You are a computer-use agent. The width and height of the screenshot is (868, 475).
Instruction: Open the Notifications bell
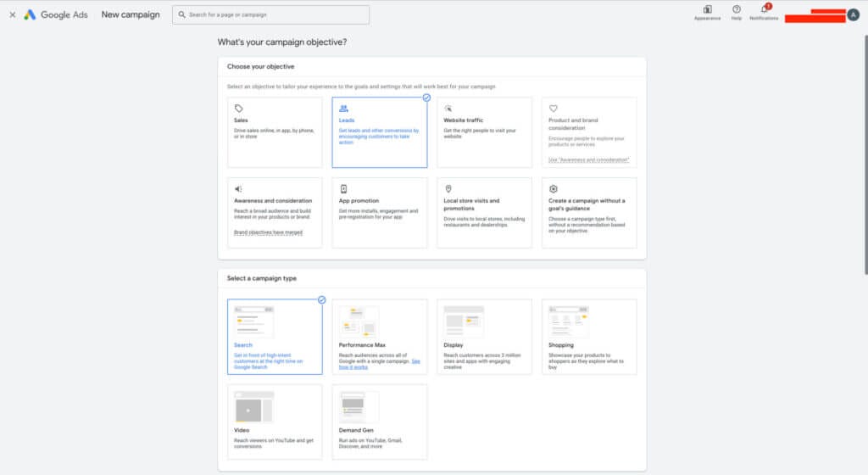coord(764,9)
